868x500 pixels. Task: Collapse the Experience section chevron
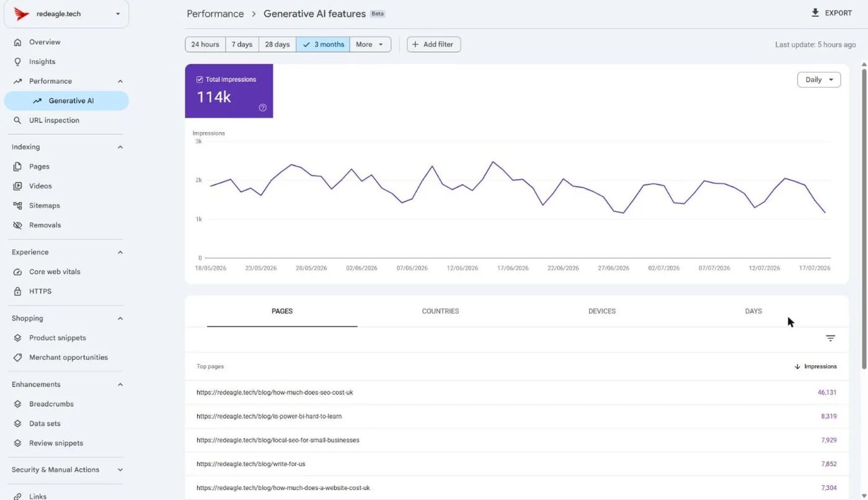[120, 252]
